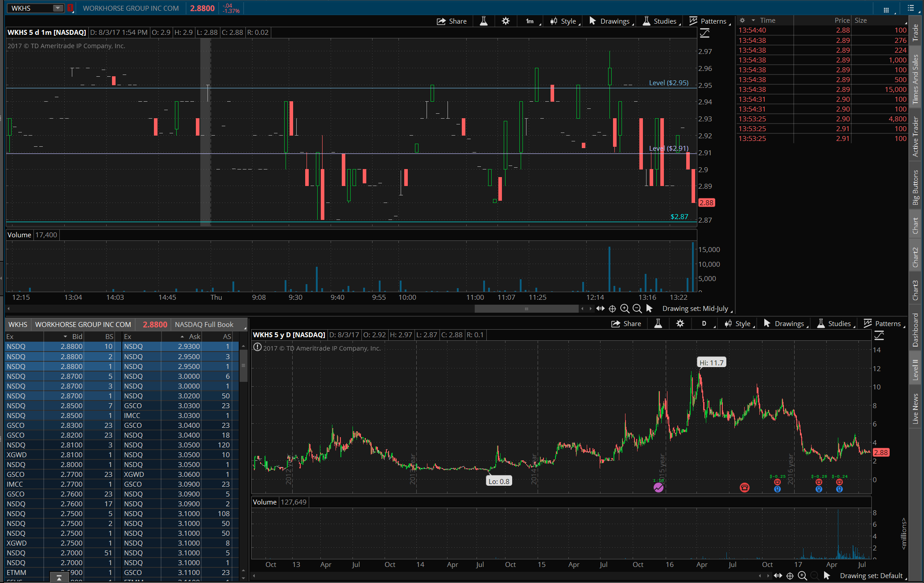
Task: Open NASDAQ Full Book selector
Action: coord(204,324)
